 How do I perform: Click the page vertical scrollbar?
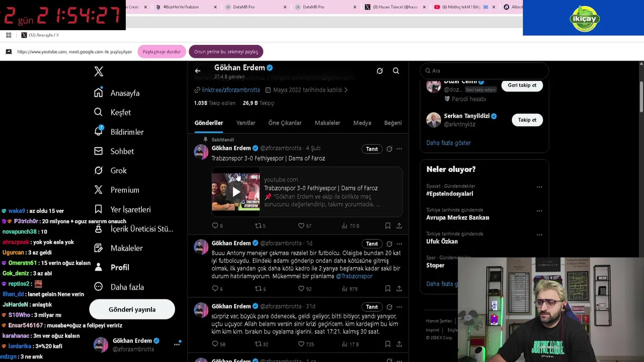641,96
